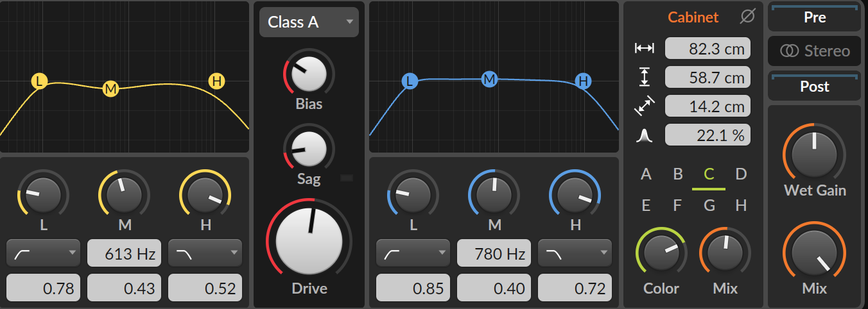Image resolution: width=868 pixels, height=309 pixels.
Task: Click the small indicator beside Sag knob
Action: pos(347,178)
